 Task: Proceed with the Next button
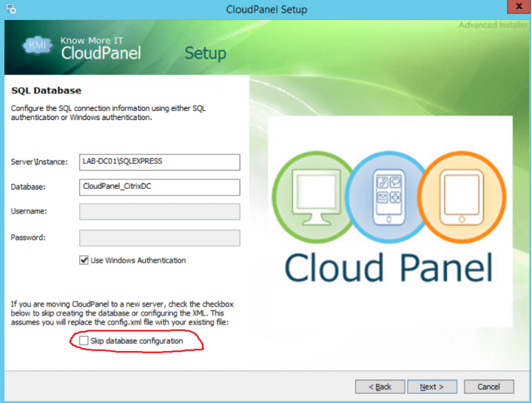pyautogui.click(x=432, y=387)
